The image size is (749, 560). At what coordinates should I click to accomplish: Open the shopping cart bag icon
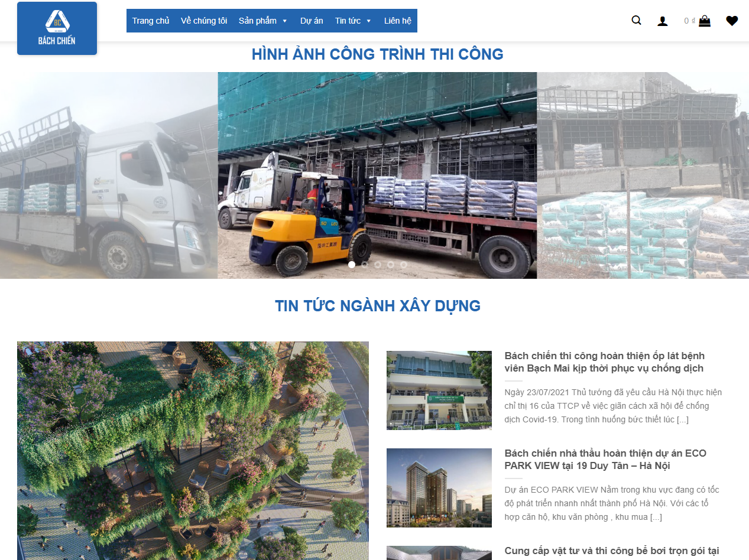tap(705, 21)
